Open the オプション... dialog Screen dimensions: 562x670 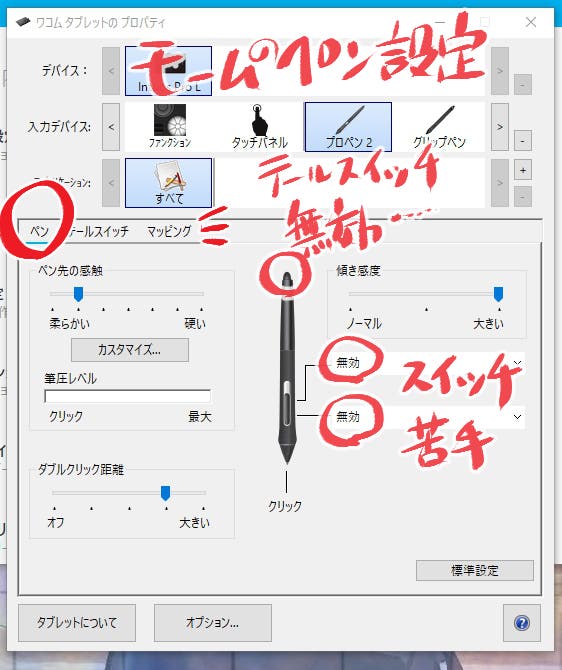[x=212, y=623]
